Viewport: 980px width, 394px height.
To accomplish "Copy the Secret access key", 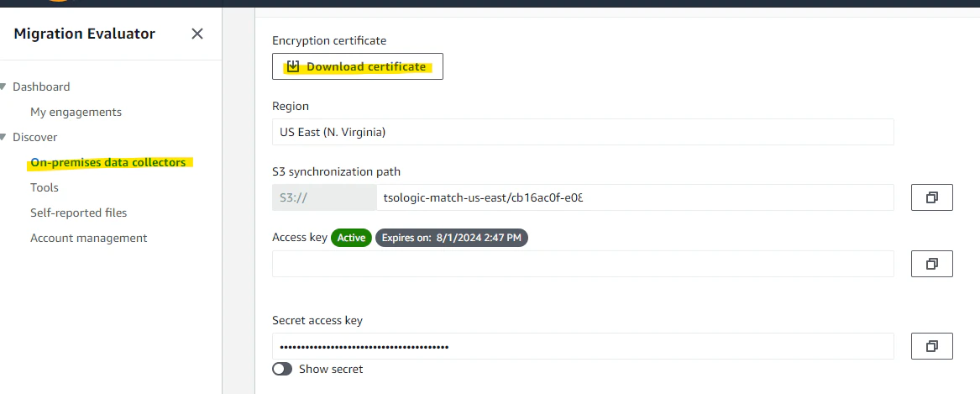I will pos(932,346).
